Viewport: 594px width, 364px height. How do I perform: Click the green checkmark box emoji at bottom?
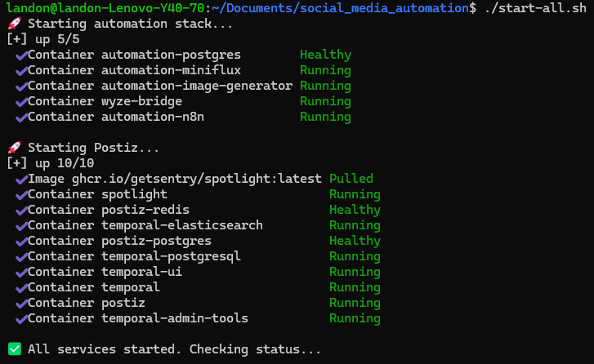15,348
